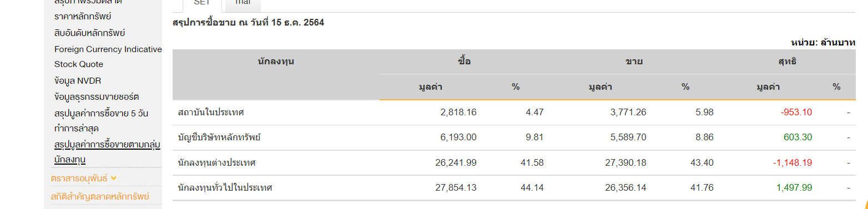868x209 pixels.
Task: Click the -1,148.19 net value cell
Action: pyautogui.click(x=792, y=163)
